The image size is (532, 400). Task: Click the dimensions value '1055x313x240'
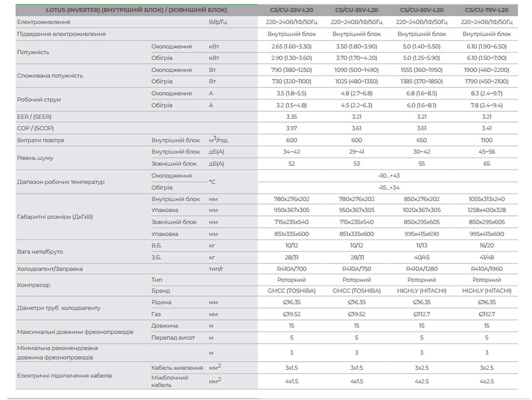click(487, 199)
